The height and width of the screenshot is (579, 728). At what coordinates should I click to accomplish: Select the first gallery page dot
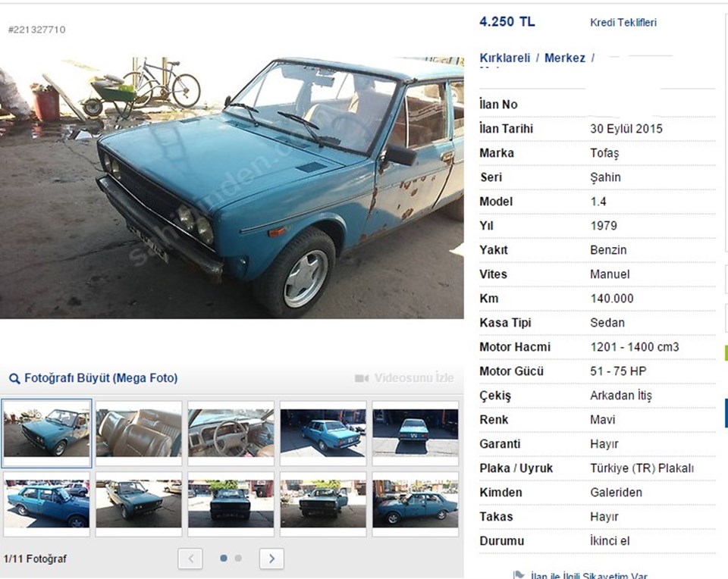224,558
